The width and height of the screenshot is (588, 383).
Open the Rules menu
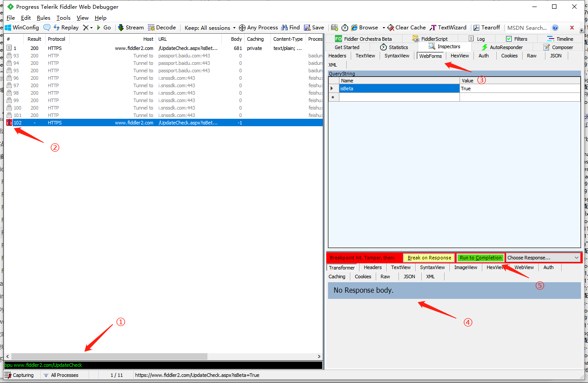tap(43, 18)
